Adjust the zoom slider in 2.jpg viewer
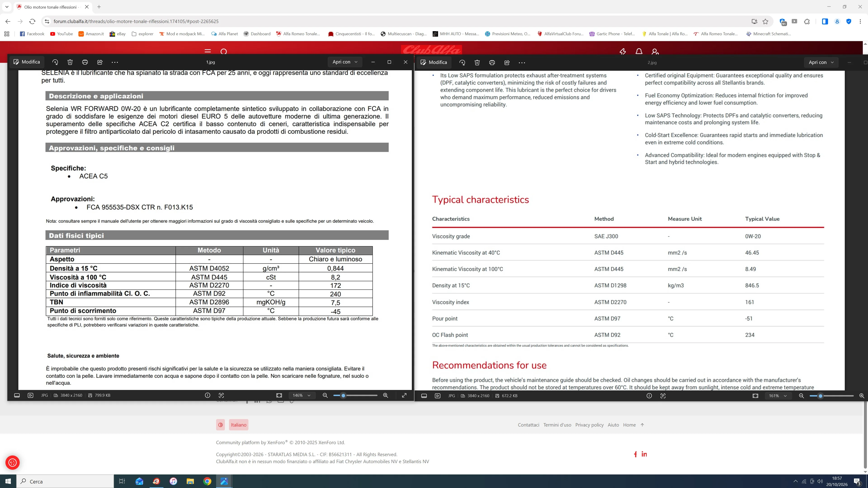The height and width of the screenshot is (488, 868). pyautogui.click(x=831, y=396)
